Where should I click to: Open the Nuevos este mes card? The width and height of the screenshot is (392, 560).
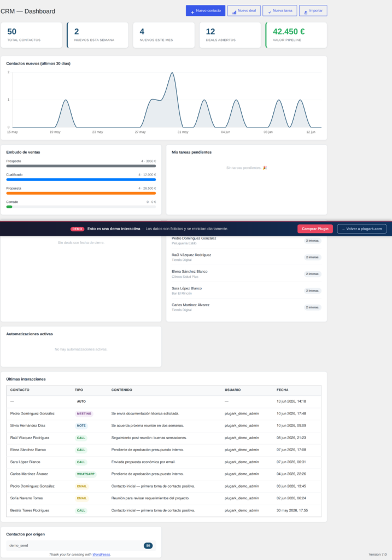164,35
